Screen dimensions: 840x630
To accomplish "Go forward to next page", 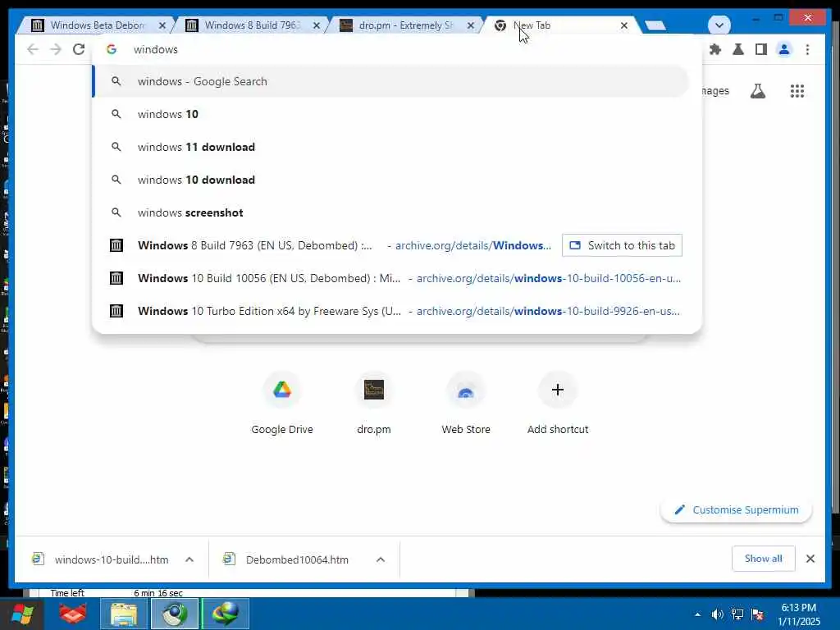I will (x=56, y=49).
